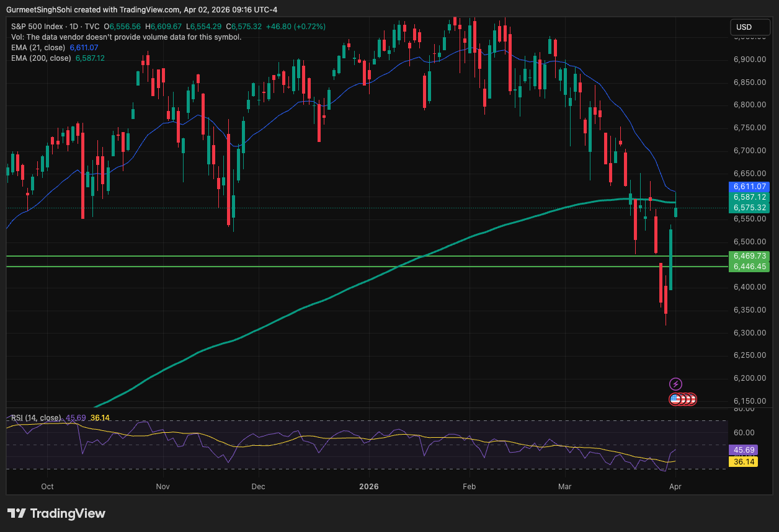
Task: Click the EMA 21 value 6,611.07 in legend
Action: (x=84, y=47)
